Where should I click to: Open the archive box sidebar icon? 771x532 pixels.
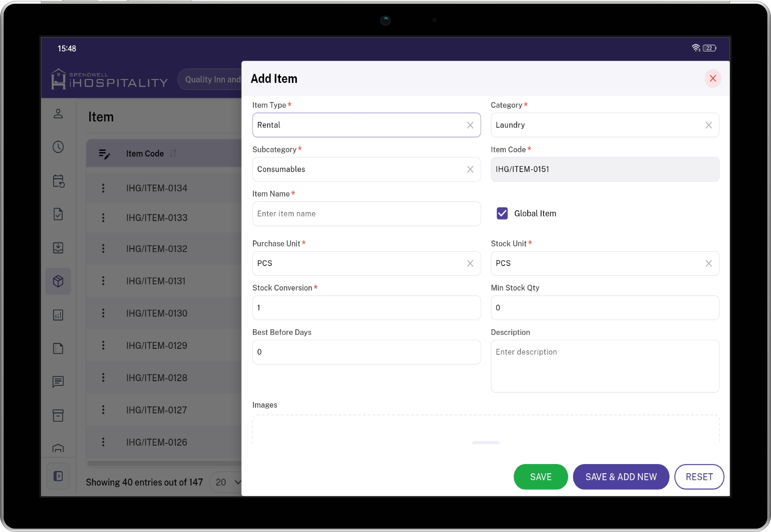(x=58, y=415)
